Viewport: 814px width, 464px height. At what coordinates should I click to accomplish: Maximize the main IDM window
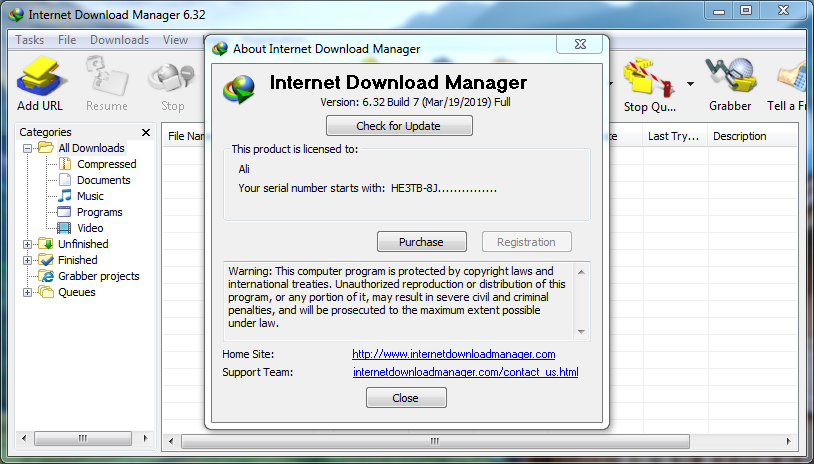click(746, 11)
